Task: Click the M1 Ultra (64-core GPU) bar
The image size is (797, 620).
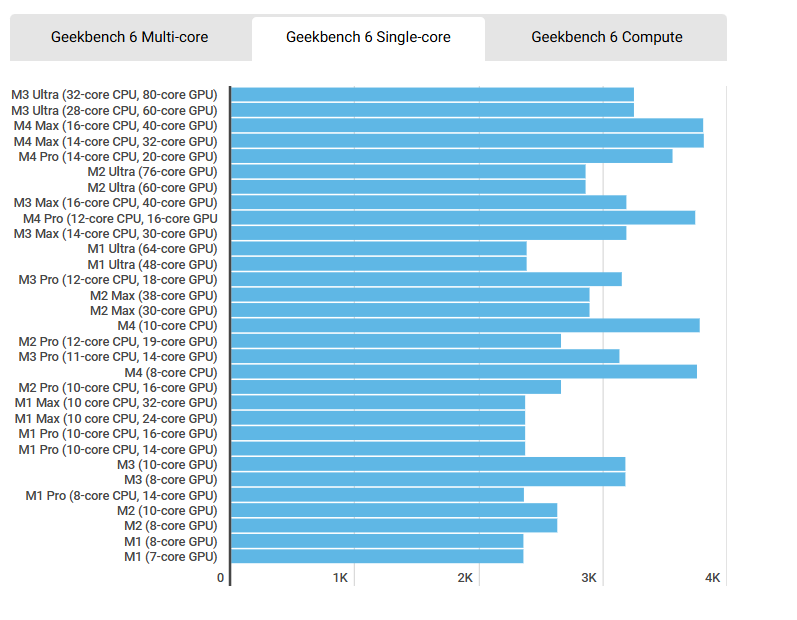Action: pyautogui.click(x=378, y=249)
